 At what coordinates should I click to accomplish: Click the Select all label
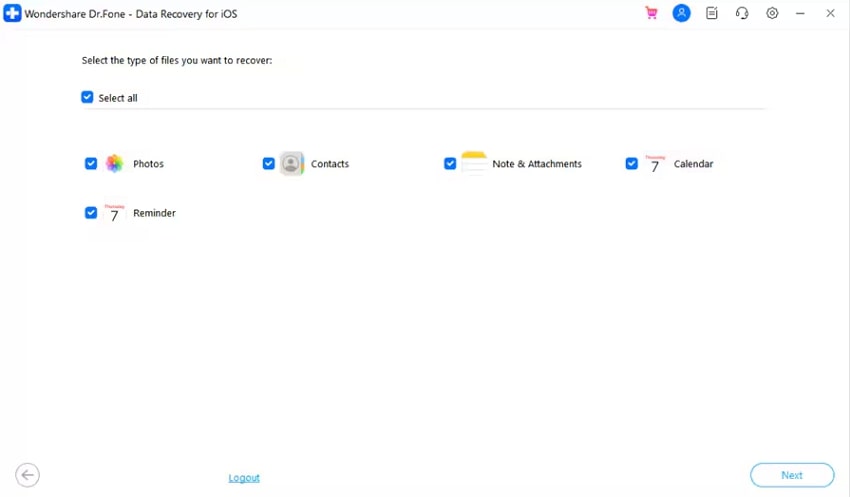tap(118, 98)
